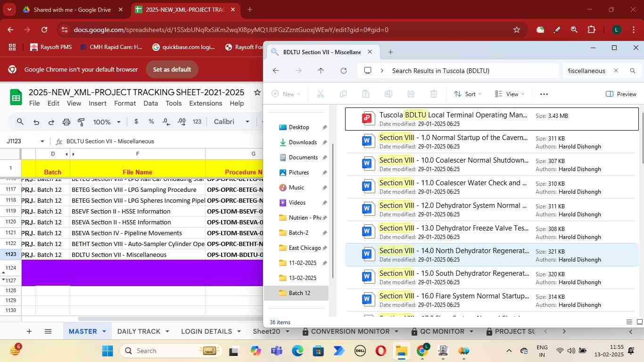644x362 pixels.
Task: Activate the paint format tool
Action: [x=81, y=122]
